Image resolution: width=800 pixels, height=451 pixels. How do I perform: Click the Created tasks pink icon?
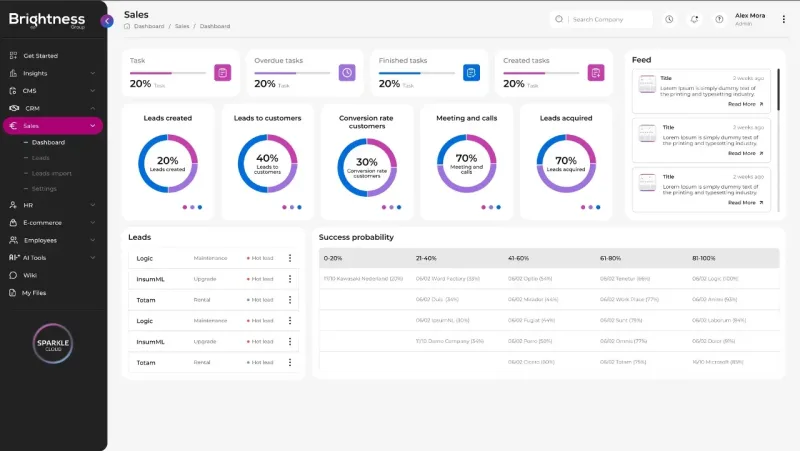(x=596, y=72)
